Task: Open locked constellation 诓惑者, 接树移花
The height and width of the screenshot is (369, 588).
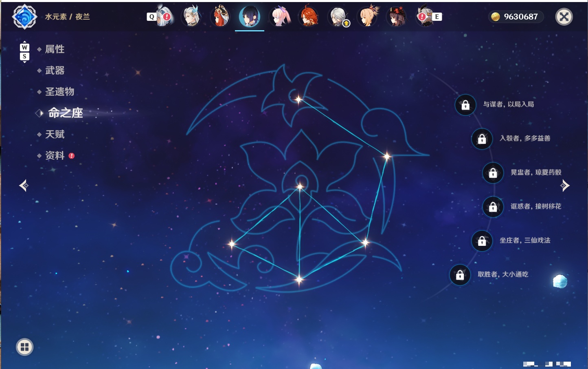Action: [x=493, y=207]
